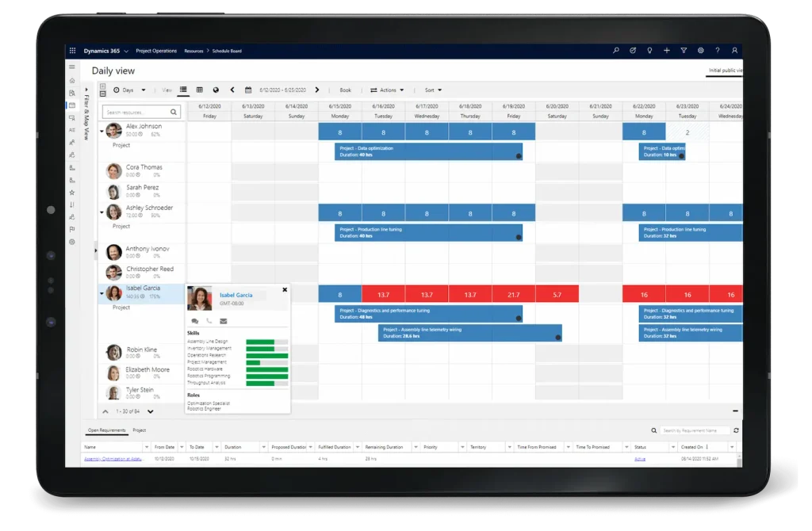Call Isabel Garcia using the phone icon
This screenshot has height=531, width=812.
point(209,321)
